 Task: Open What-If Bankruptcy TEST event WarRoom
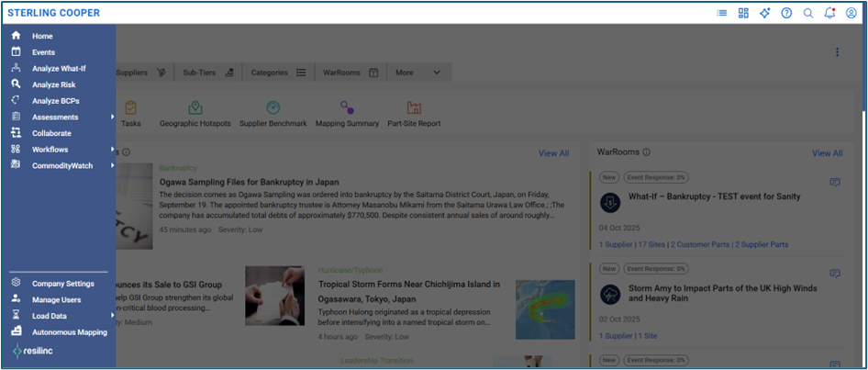click(714, 196)
